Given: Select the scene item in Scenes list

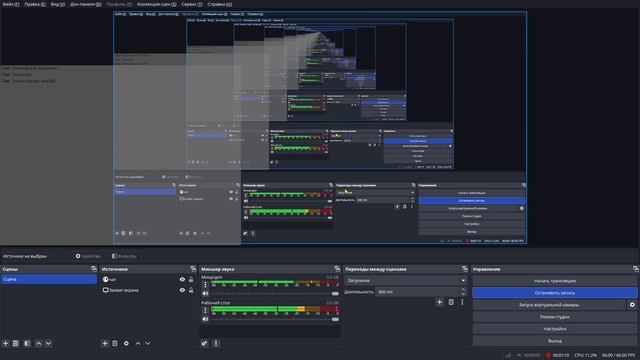Looking at the screenshot, I should tap(49, 279).
